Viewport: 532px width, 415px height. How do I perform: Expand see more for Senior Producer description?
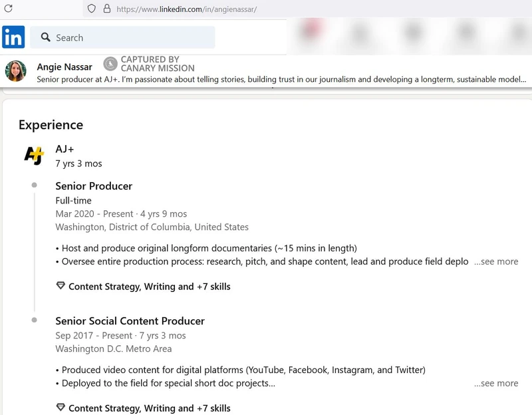tap(496, 261)
